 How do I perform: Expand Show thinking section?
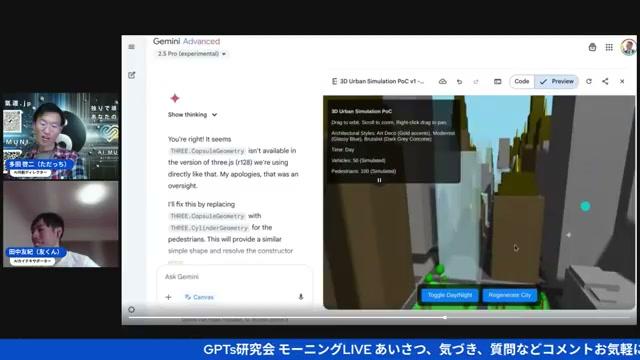192,115
